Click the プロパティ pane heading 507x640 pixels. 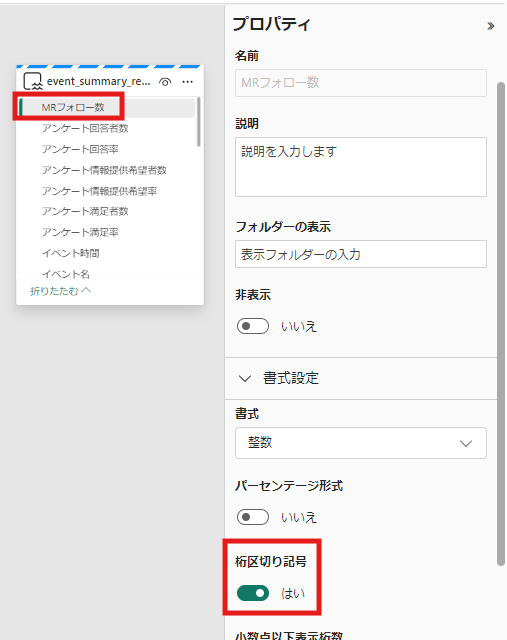point(271,24)
